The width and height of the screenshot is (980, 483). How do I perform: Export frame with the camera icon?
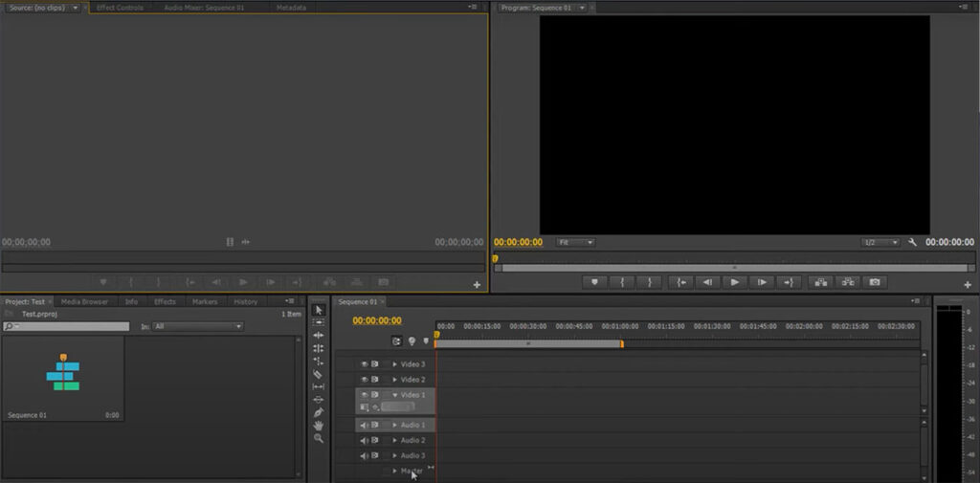(875, 282)
